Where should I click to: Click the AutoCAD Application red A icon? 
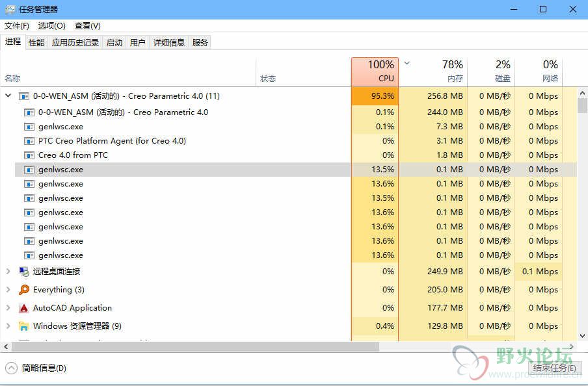coord(24,308)
